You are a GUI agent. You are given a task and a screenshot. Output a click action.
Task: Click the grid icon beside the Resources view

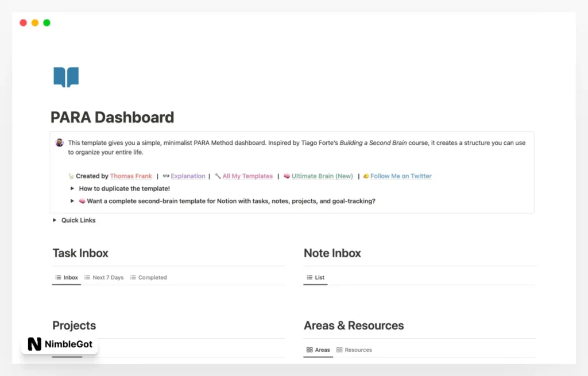(x=339, y=350)
